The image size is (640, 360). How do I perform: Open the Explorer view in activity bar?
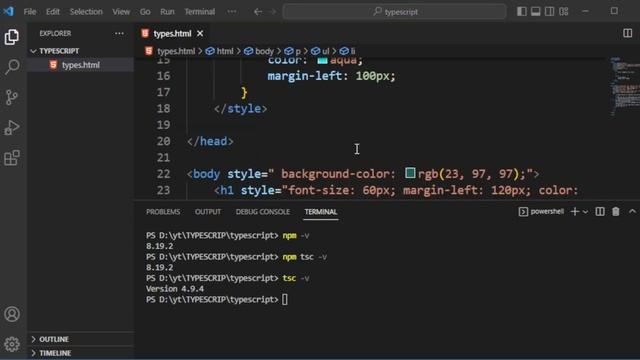pos(12,37)
